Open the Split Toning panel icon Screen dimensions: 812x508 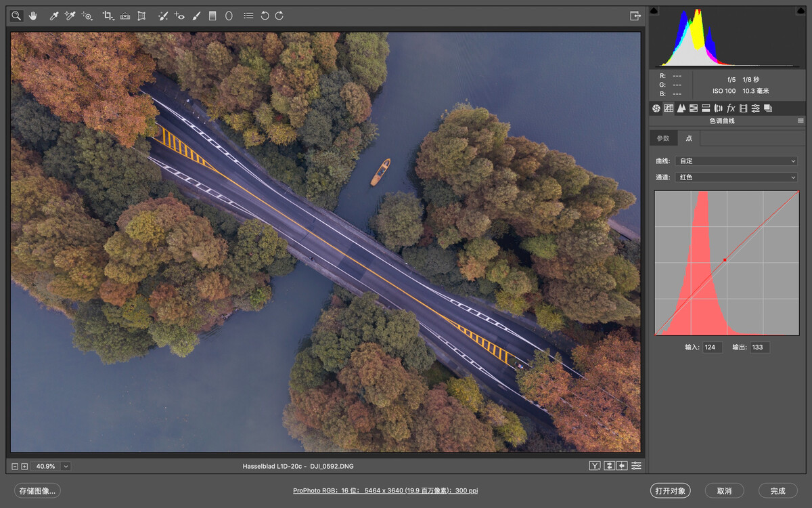706,108
